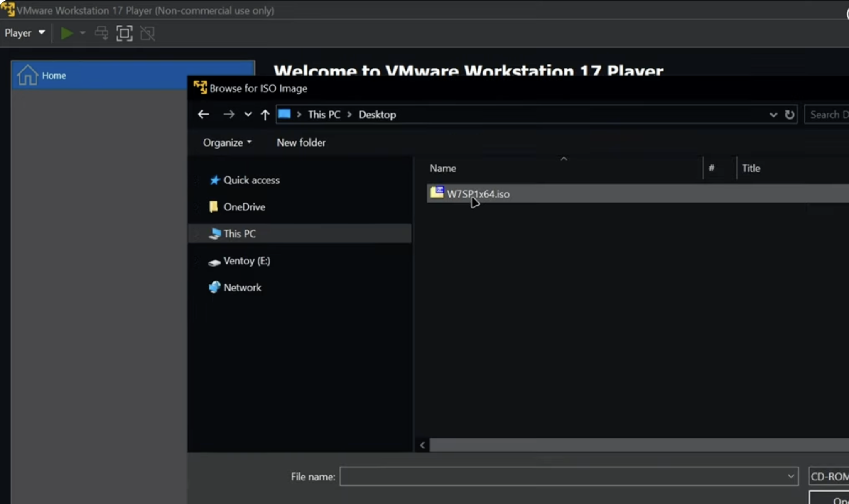Open the File name dropdown arrow
Viewport: 849px width, 504px height.
click(x=791, y=477)
